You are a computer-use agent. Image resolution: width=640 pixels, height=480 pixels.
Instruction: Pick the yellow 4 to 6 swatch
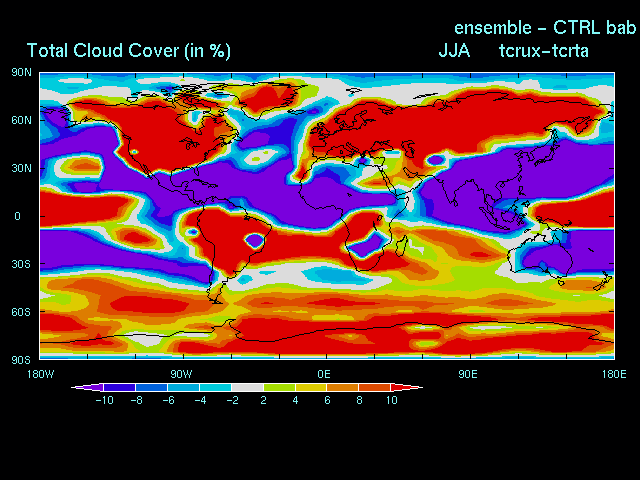pos(311,387)
